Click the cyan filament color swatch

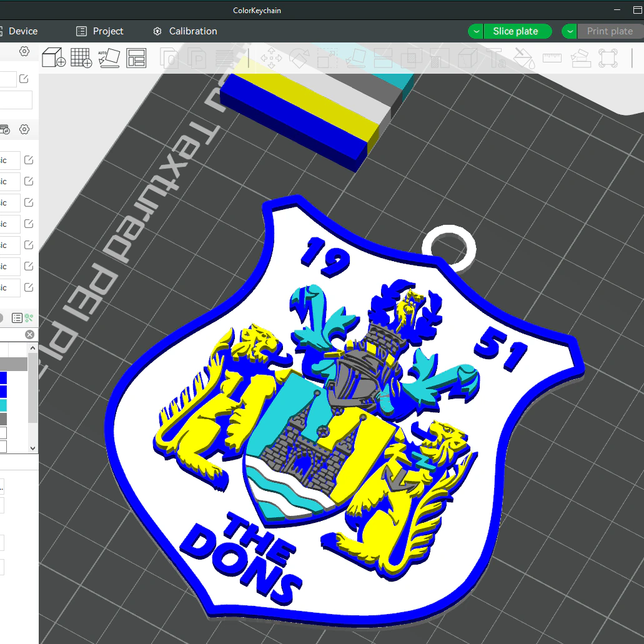3,405
